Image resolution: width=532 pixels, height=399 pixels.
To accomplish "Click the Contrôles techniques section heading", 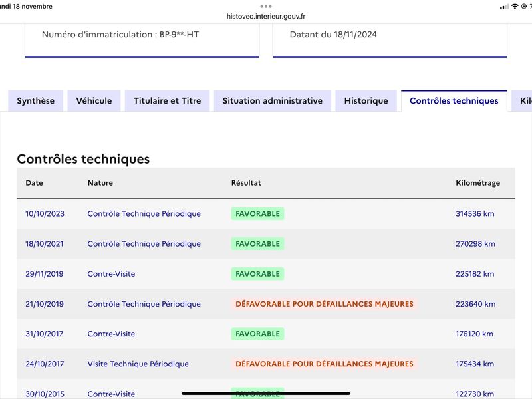I will (83, 159).
